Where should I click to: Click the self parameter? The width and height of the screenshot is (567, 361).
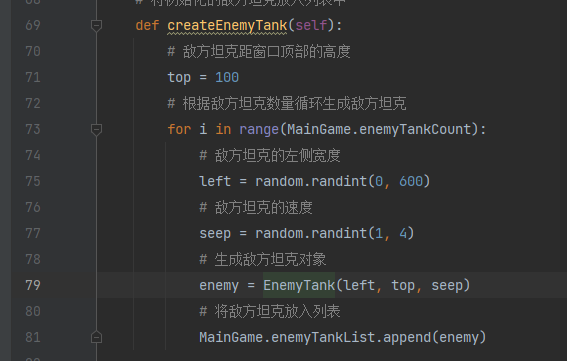point(311,26)
